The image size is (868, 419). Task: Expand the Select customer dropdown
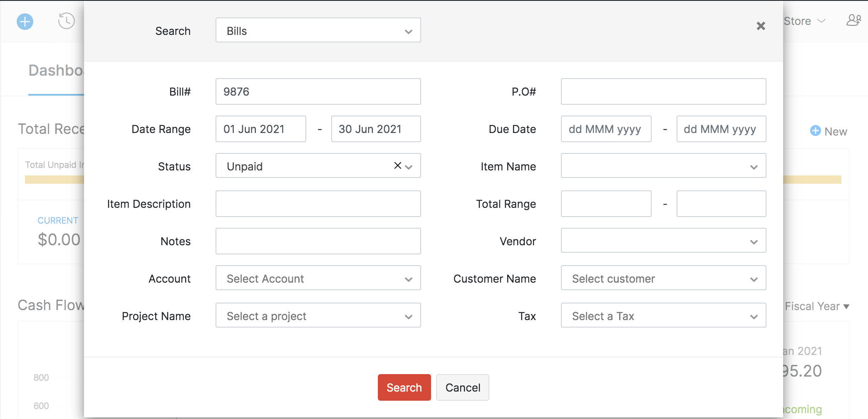663,278
